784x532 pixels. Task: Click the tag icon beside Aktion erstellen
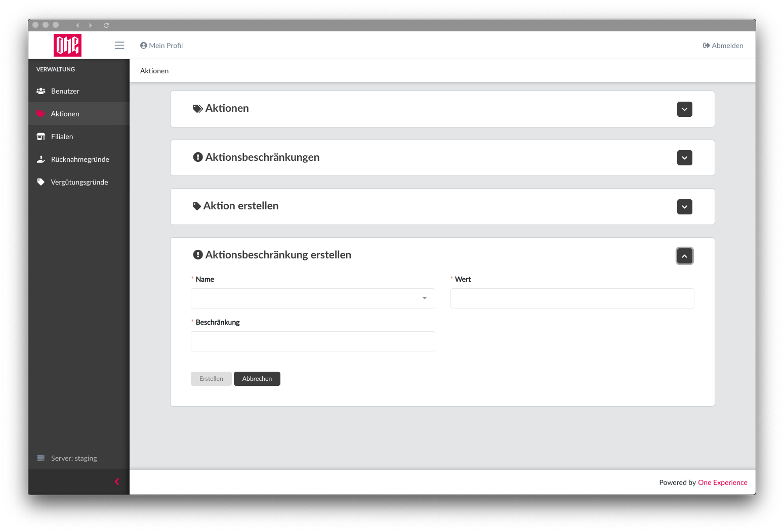pos(197,206)
